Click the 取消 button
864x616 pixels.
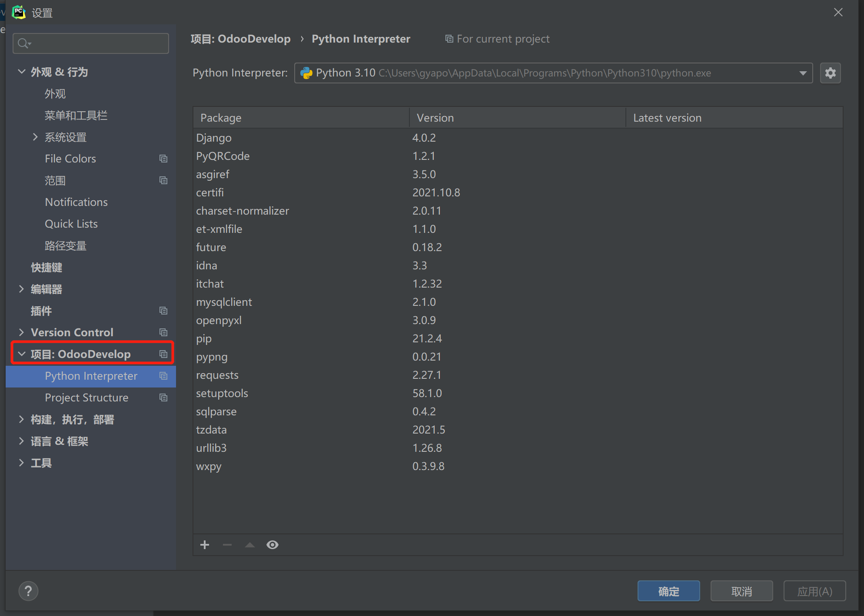(741, 591)
